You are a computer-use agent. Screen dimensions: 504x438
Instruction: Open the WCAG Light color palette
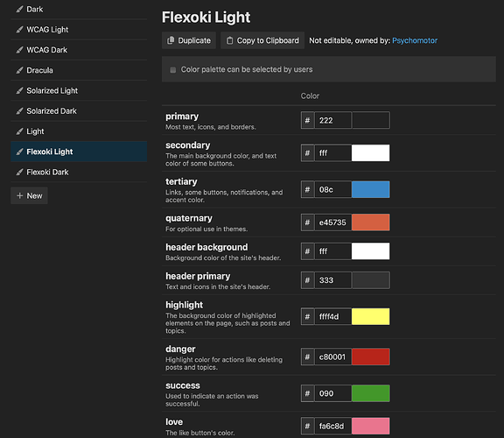(79, 30)
